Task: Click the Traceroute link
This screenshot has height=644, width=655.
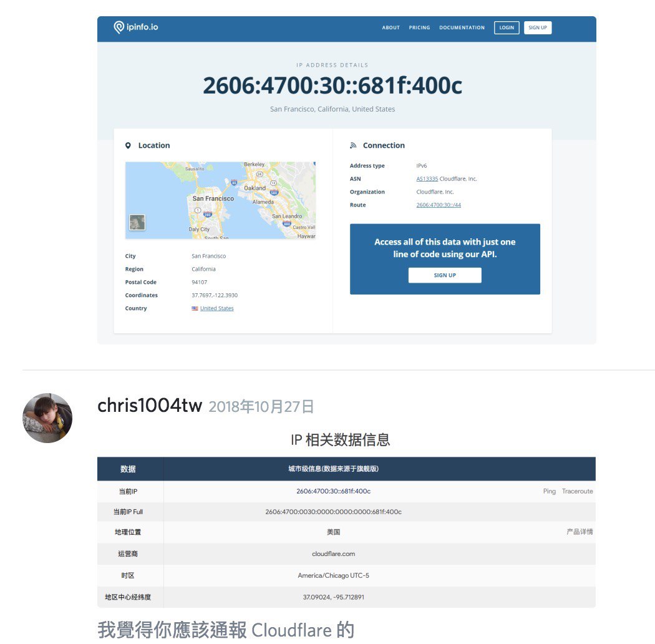Action: pos(577,491)
